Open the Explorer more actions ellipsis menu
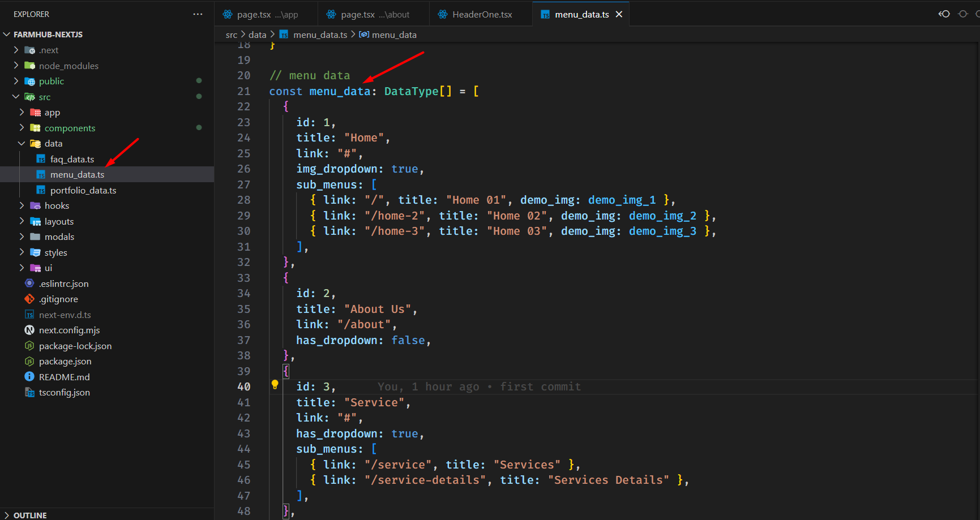Screen dimensions: 980x520 pos(198,14)
